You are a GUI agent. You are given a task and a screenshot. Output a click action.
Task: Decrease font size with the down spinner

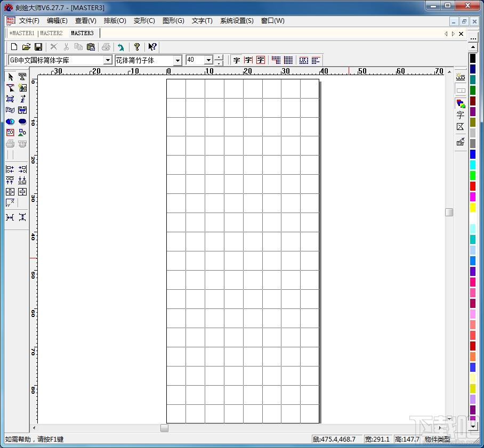pos(219,63)
